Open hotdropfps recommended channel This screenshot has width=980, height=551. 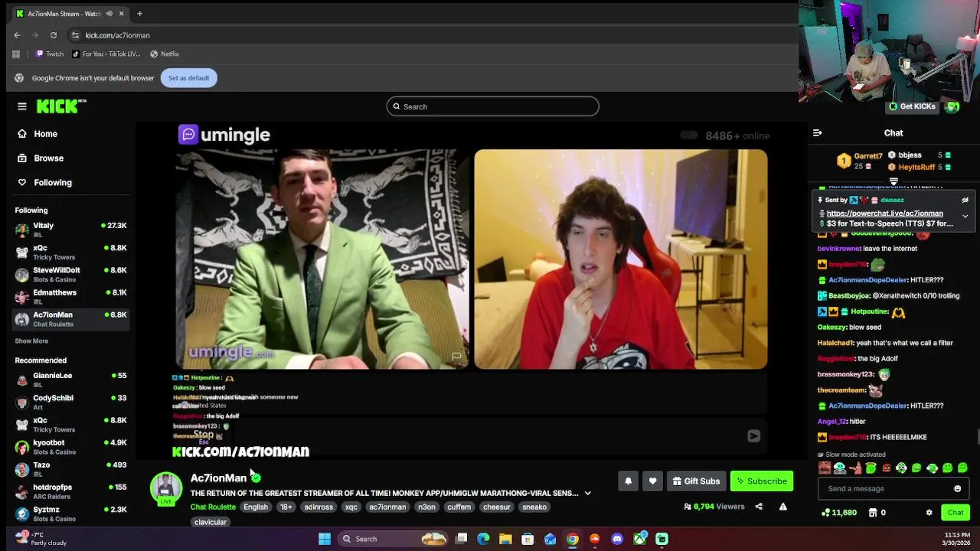click(x=71, y=491)
